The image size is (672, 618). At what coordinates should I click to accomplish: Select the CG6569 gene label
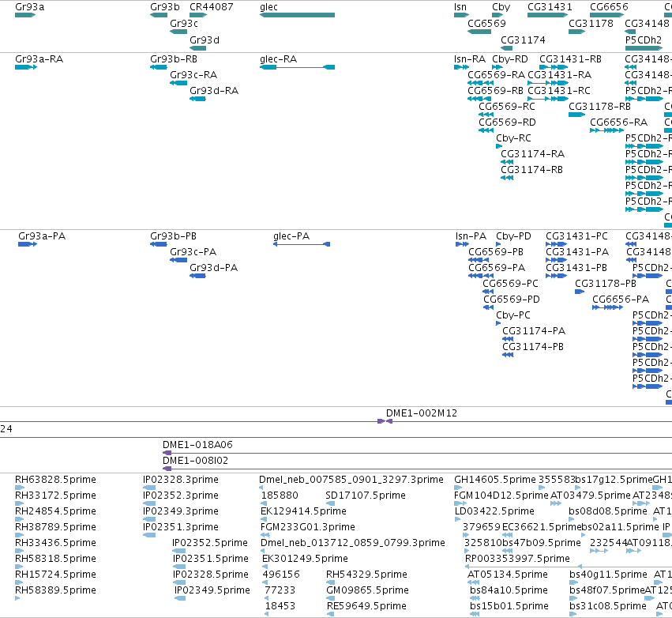[487, 23]
